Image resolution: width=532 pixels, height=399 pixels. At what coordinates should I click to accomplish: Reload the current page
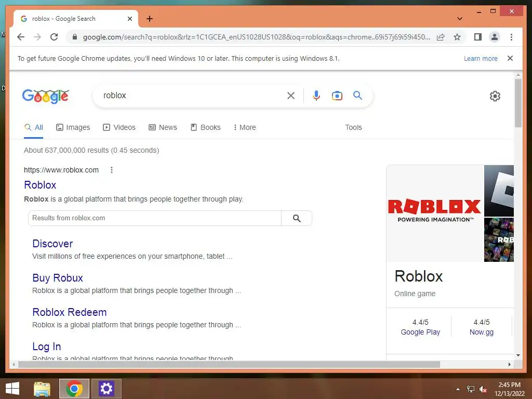click(54, 37)
